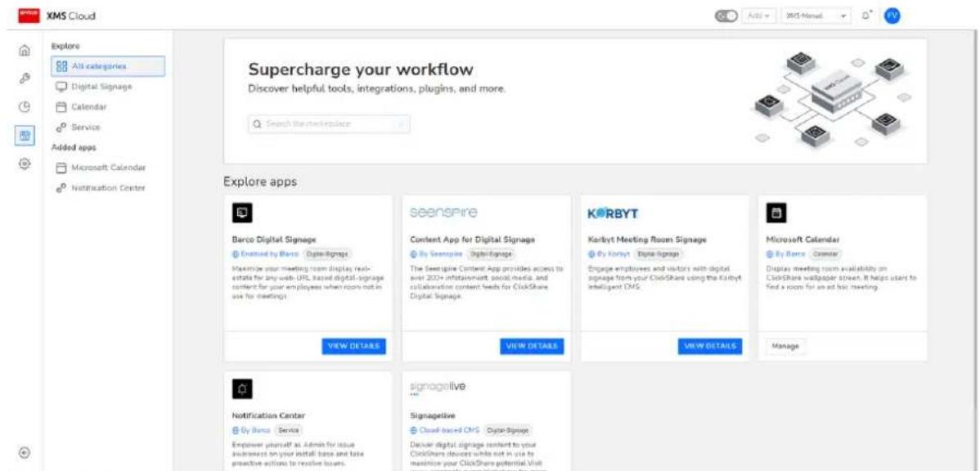Open the Add dropdown in header
Viewport: 980px width, 471px height.
click(x=758, y=15)
